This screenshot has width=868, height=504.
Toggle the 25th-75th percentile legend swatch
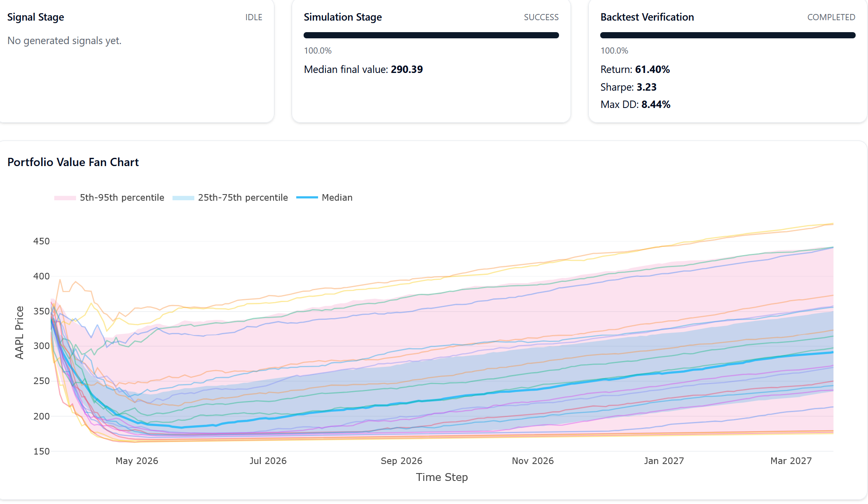(x=183, y=198)
